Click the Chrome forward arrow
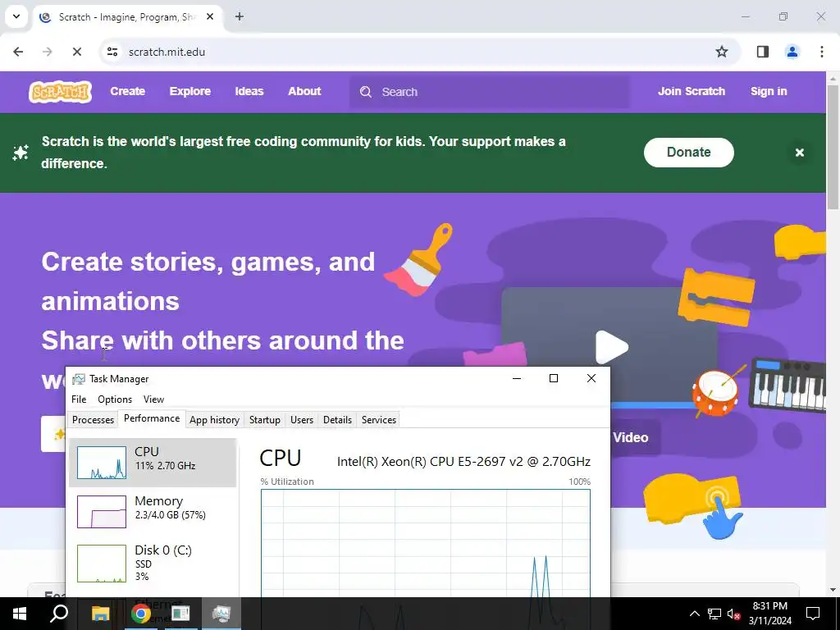Image resolution: width=840 pixels, height=630 pixels. 47,52
